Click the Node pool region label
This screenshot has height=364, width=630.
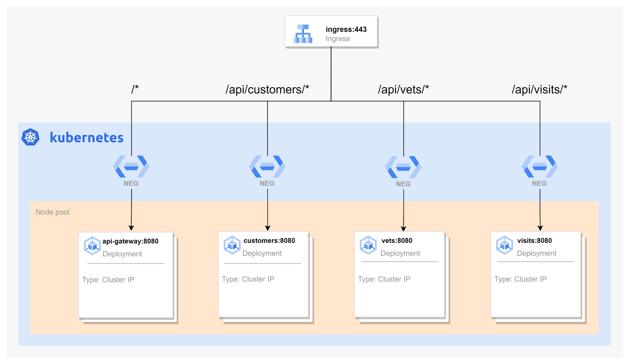[x=52, y=212]
